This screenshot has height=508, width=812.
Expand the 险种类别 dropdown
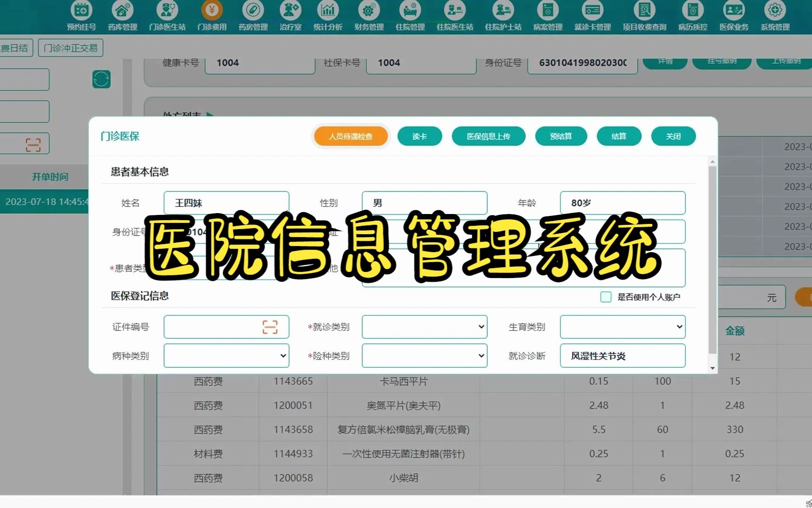point(424,356)
